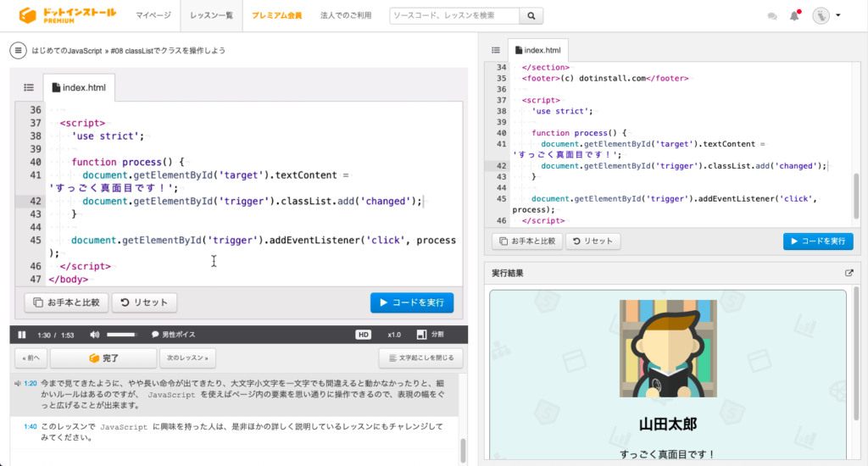868x466 pixels.
Task: Click the 実行結果 panel title
Action: click(x=508, y=273)
